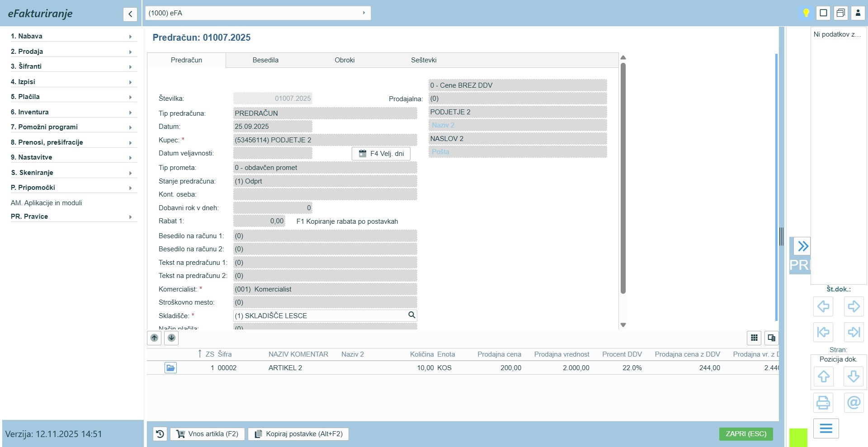Screen dimensions: 868x447
Task: Click the printer icon
Action: (x=823, y=402)
